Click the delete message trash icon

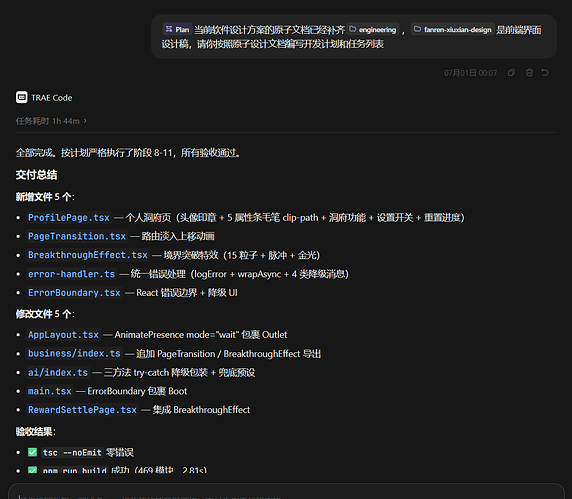click(x=529, y=73)
